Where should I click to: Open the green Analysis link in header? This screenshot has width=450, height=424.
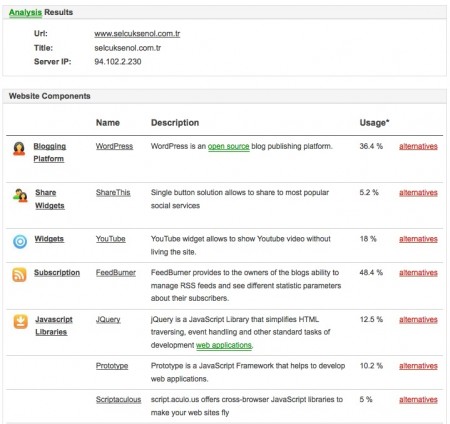(25, 12)
